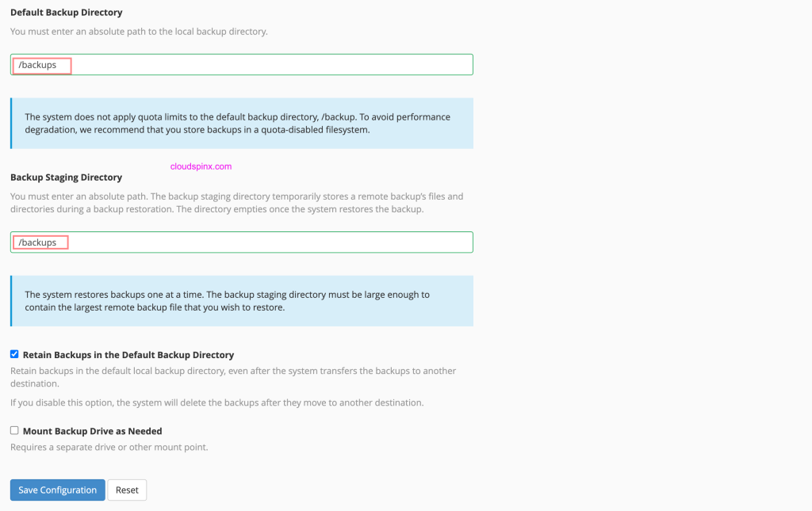Click the 'Requires a separate drive' help text
This screenshot has height=511, width=812.
click(x=109, y=447)
